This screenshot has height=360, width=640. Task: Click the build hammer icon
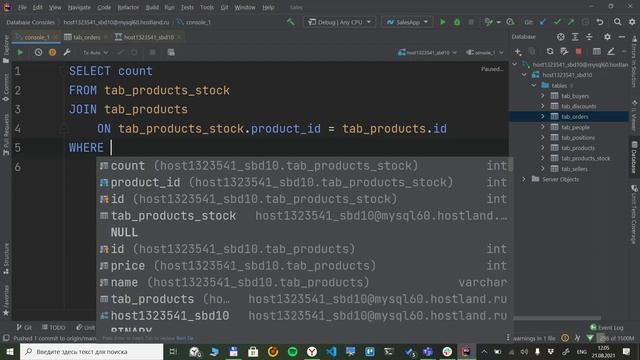(291, 22)
